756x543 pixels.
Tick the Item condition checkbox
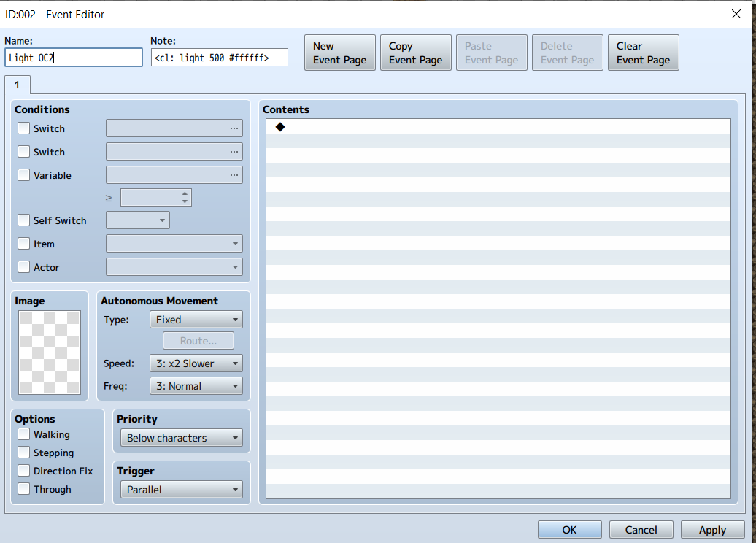coord(23,244)
